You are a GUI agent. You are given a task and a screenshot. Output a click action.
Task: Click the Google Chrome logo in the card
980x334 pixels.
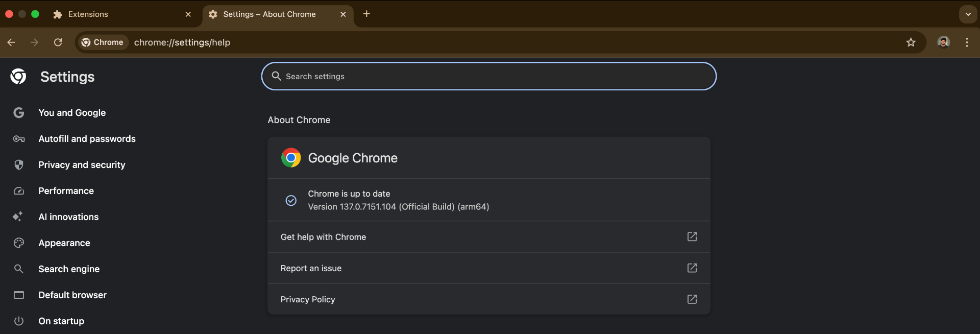click(x=291, y=158)
